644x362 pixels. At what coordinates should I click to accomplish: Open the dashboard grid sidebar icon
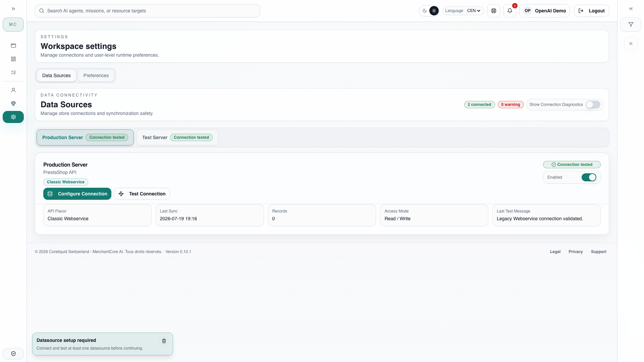[13, 59]
